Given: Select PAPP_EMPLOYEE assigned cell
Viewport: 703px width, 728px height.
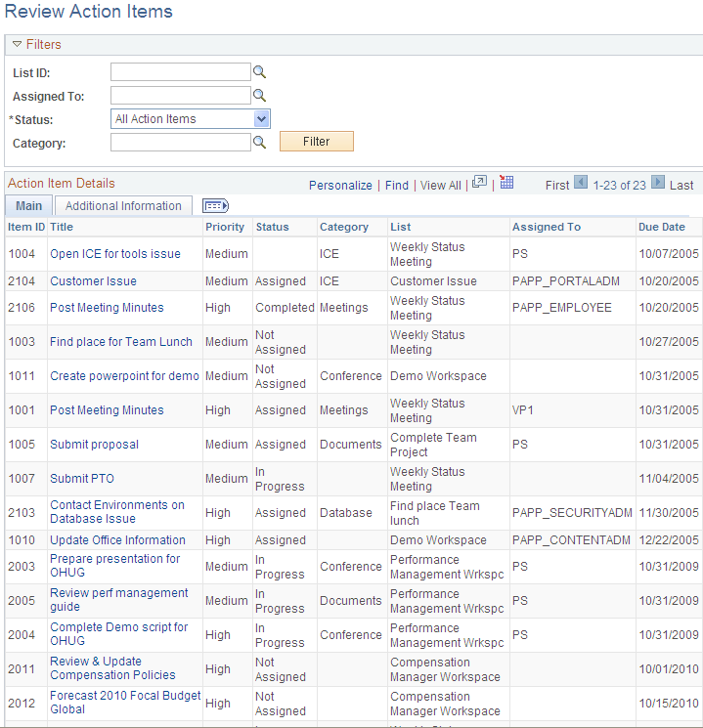Looking at the screenshot, I should (562, 308).
